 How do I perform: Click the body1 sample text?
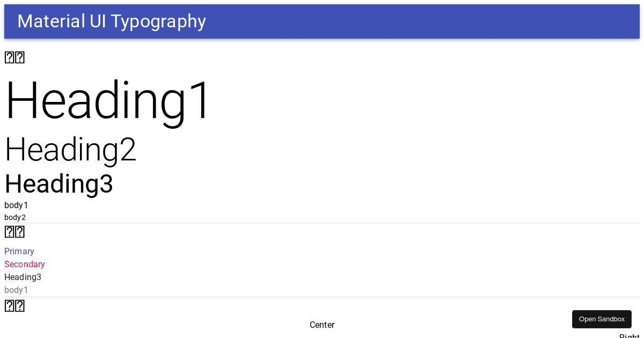tap(16, 205)
